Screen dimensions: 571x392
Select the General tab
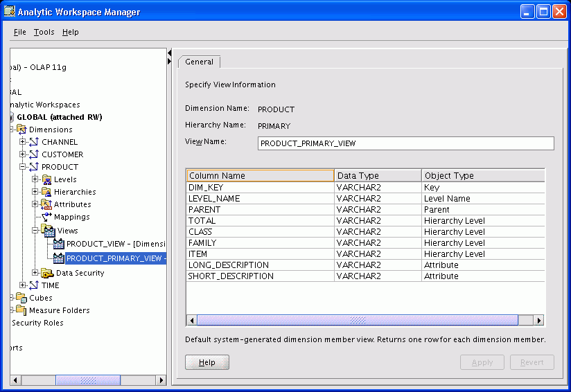[199, 62]
